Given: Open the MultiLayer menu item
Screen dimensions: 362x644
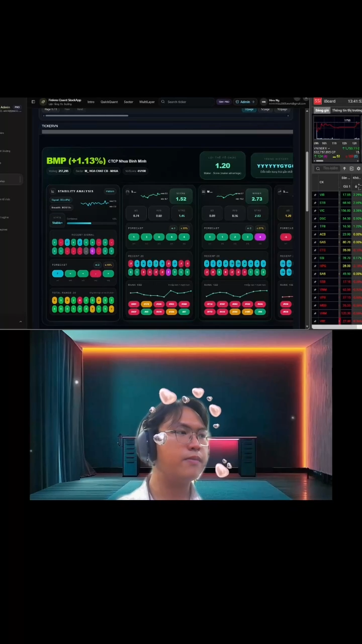Looking at the screenshot, I should click(x=147, y=102).
